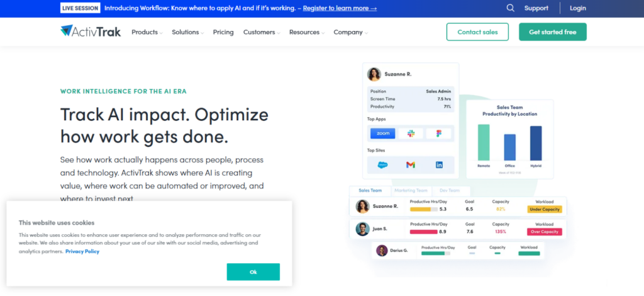
Task: Expand the Products menu
Action: pos(147,32)
